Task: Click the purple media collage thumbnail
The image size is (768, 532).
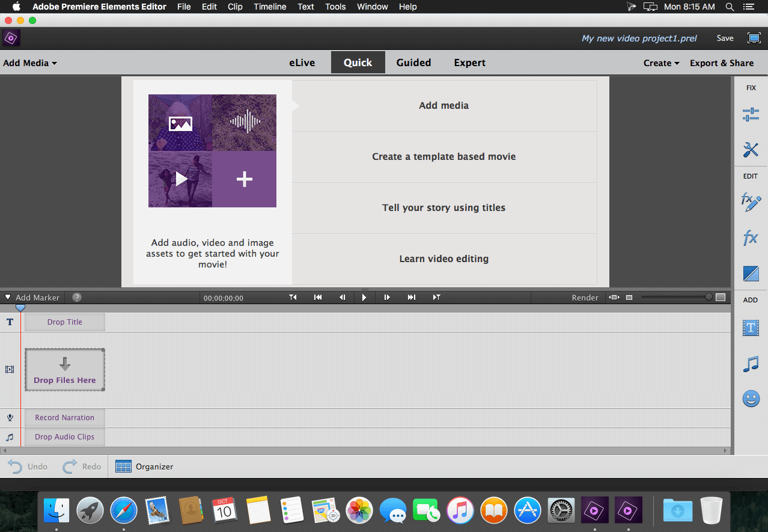Action: [212, 151]
